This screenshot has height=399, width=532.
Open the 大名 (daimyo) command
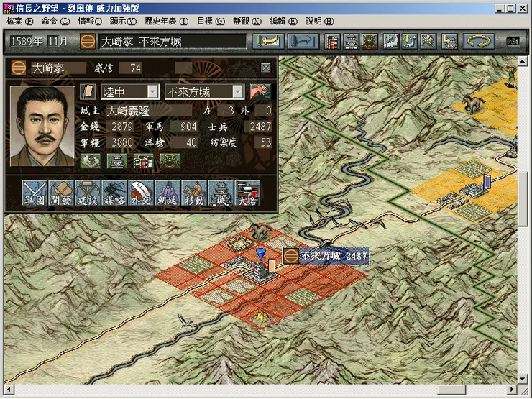point(247,193)
